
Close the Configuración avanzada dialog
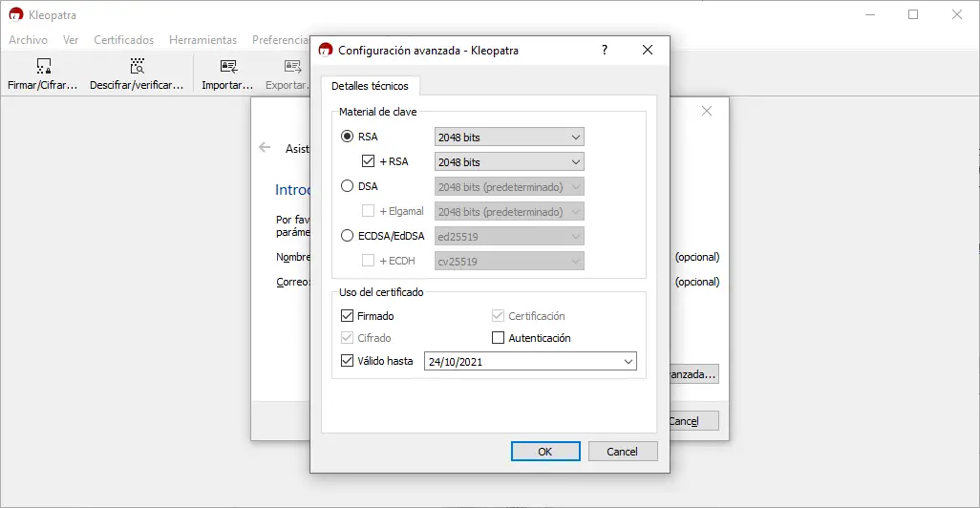648,50
